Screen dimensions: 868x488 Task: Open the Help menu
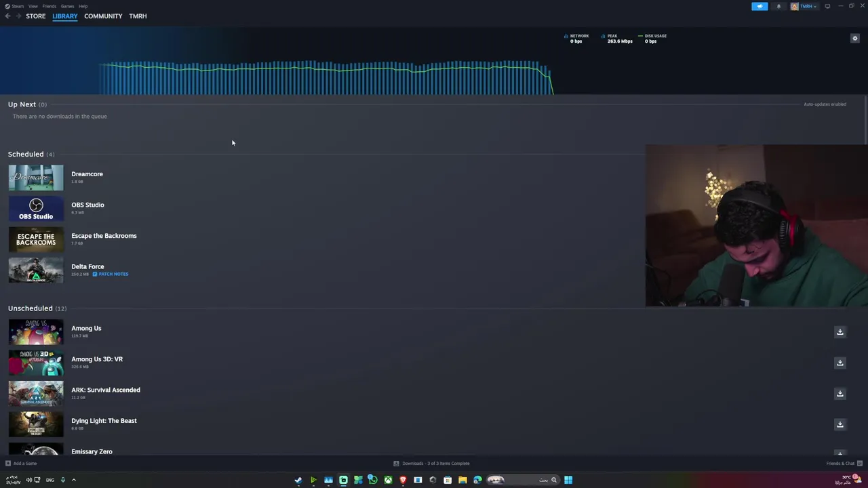(83, 6)
